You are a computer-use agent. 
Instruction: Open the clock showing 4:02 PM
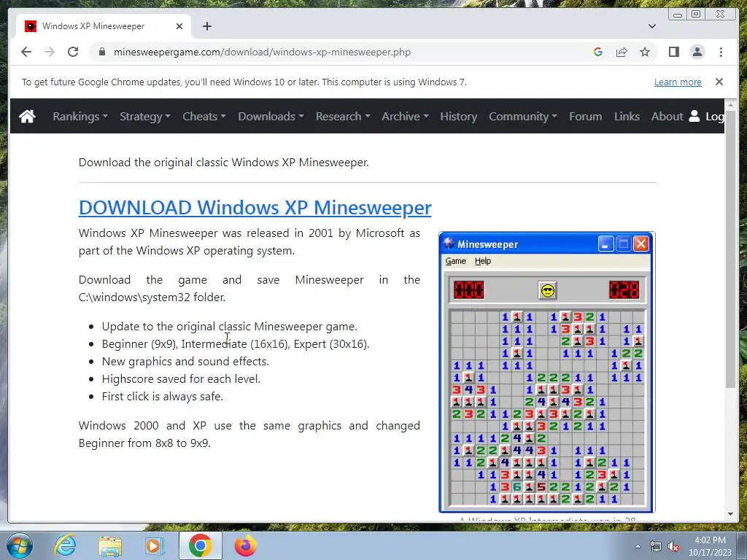pos(710,546)
